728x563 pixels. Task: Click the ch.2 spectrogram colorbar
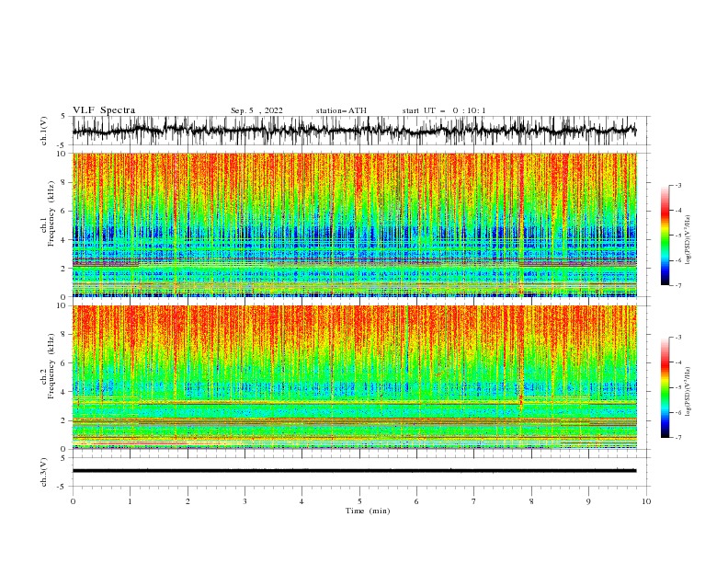(665, 387)
